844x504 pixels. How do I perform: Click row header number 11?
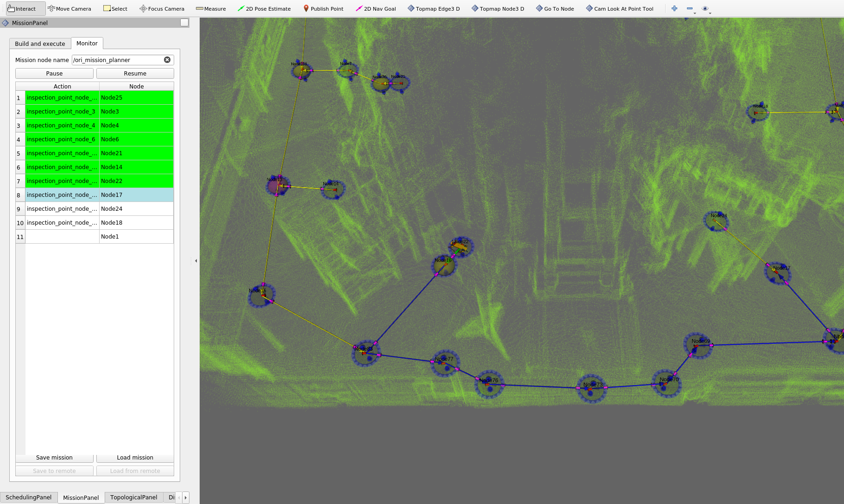pyautogui.click(x=20, y=237)
